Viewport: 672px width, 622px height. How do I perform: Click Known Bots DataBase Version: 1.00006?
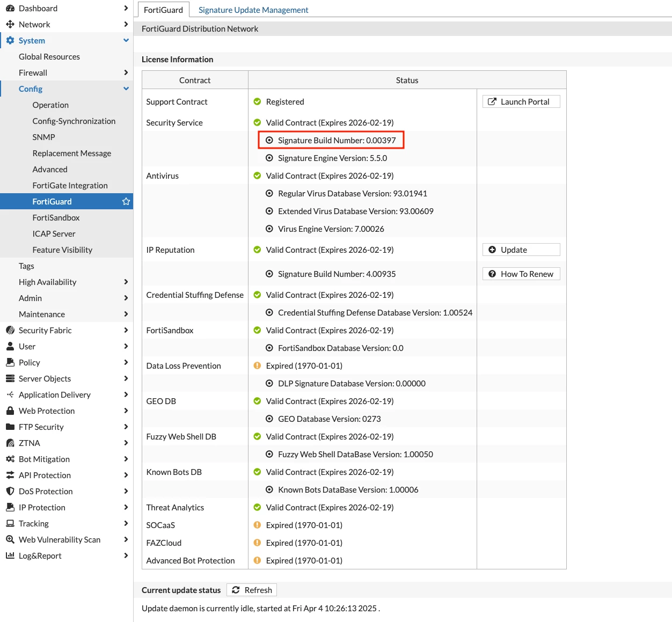coord(348,489)
